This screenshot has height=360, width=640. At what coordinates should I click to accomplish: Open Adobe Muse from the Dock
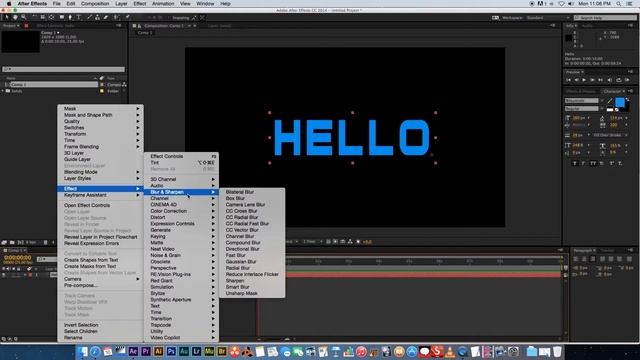click(x=209, y=351)
